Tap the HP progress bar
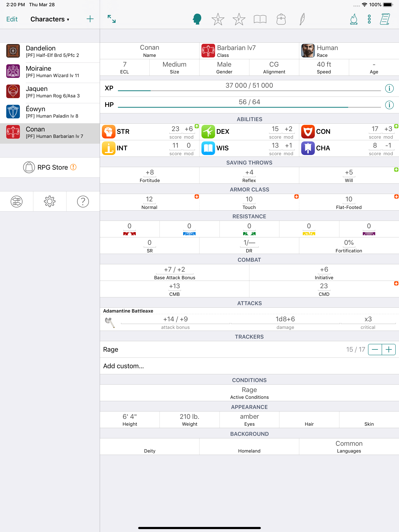 coord(249,107)
